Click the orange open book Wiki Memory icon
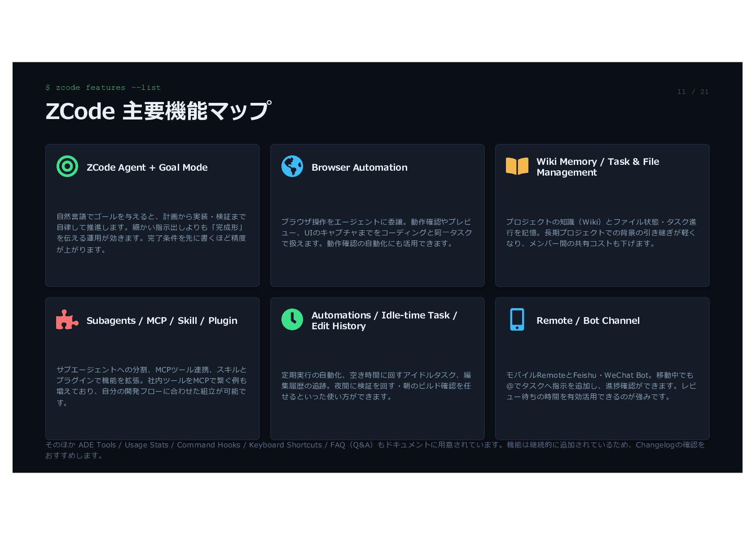 point(517,167)
